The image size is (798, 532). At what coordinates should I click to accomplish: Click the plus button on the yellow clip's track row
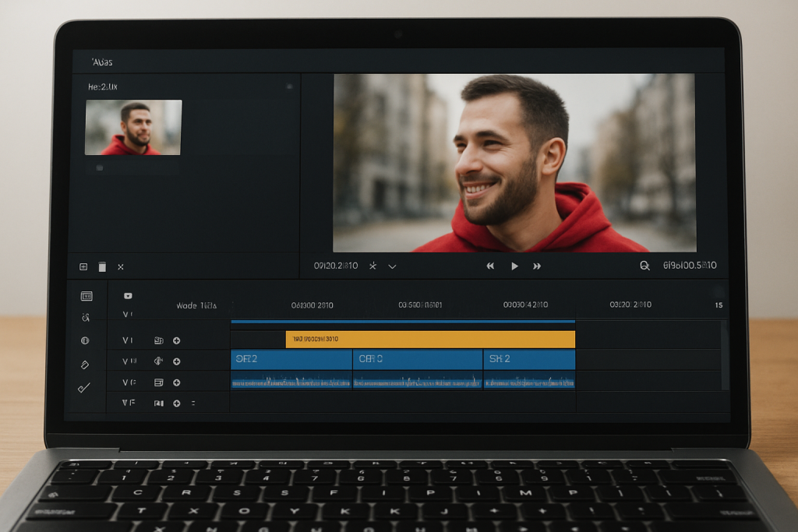click(x=177, y=340)
